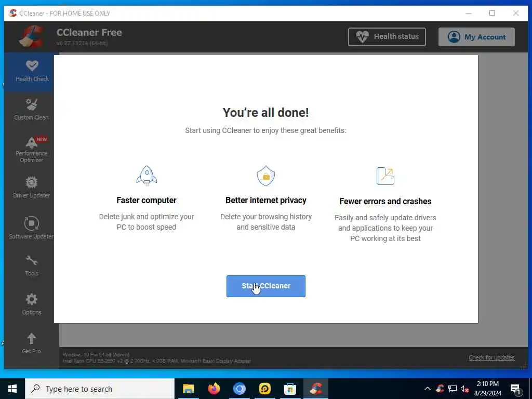Viewport: 532px width, 399px height.
Task: Maximize the CCleaner window
Action: pos(492,13)
